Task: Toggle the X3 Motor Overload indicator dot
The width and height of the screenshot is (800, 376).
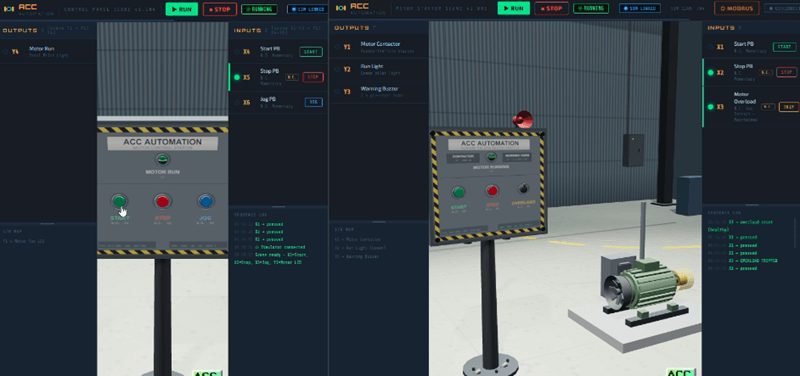Action: pyautogui.click(x=710, y=107)
